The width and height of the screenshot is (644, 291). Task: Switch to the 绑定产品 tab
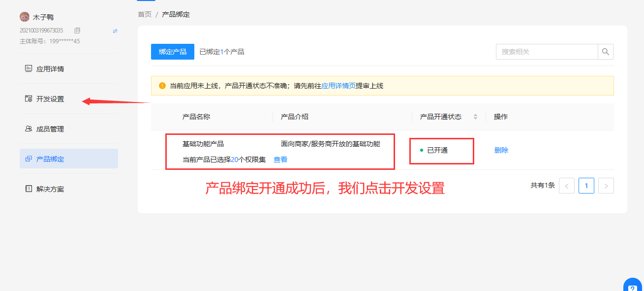coord(172,51)
